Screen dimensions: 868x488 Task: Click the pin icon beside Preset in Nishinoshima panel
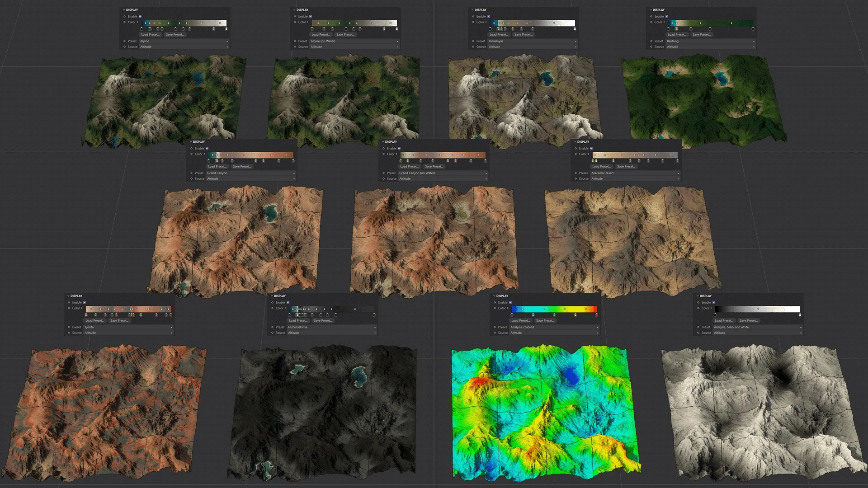[272, 327]
